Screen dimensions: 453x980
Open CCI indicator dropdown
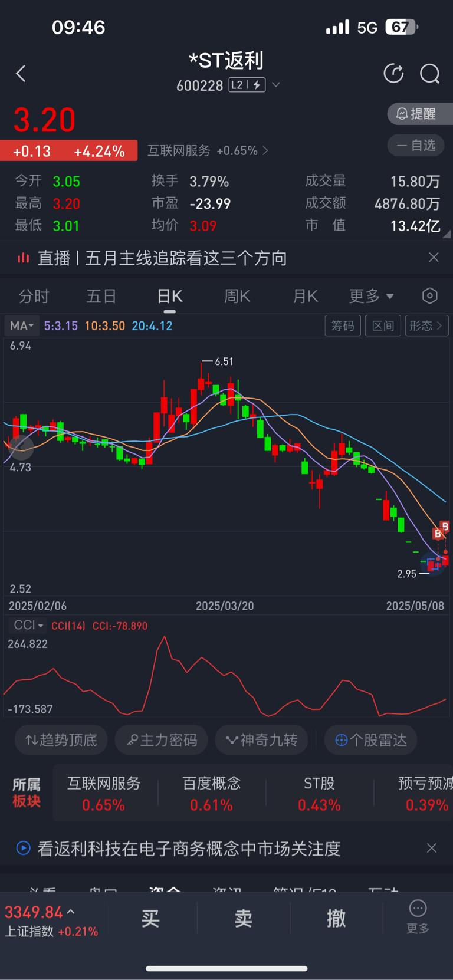(x=28, y=625)
